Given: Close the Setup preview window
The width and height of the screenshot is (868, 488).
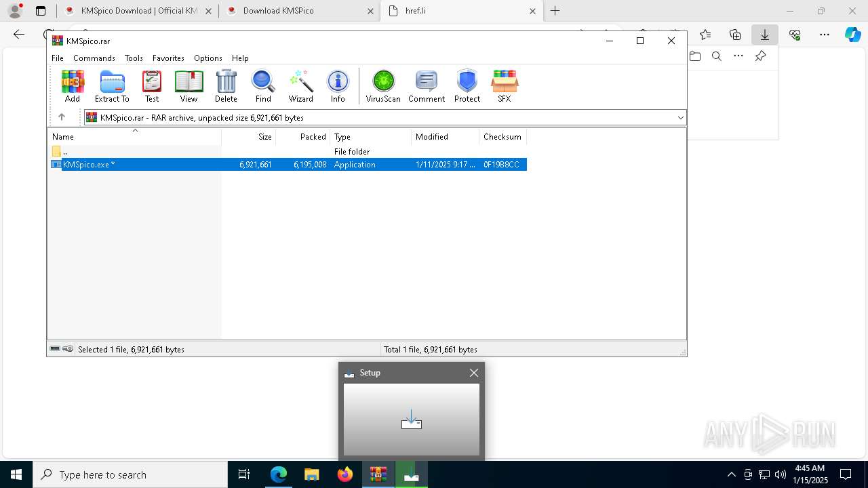Looking at the screenshot, I should coord(474,373).
